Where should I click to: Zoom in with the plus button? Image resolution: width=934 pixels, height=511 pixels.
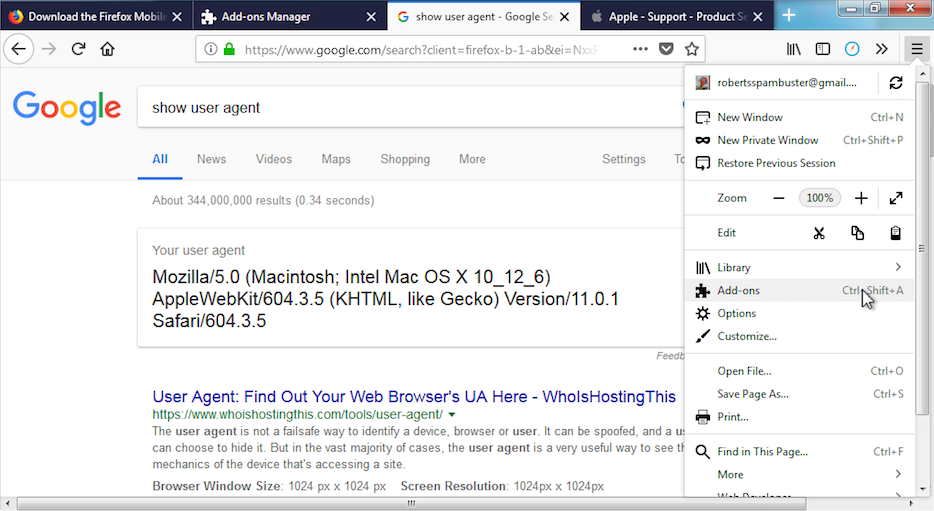click(x=861, y=198)
